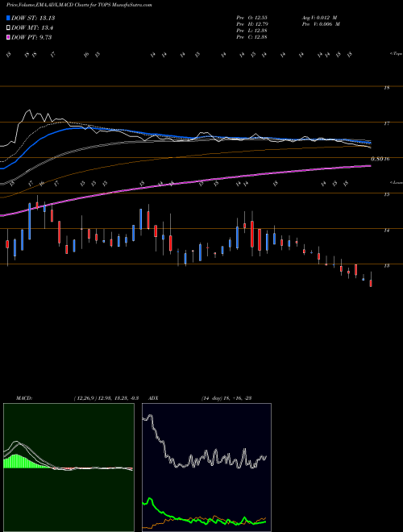
Task: Click the 0.80 value label beside 16
Action: [x=376, y=159]
